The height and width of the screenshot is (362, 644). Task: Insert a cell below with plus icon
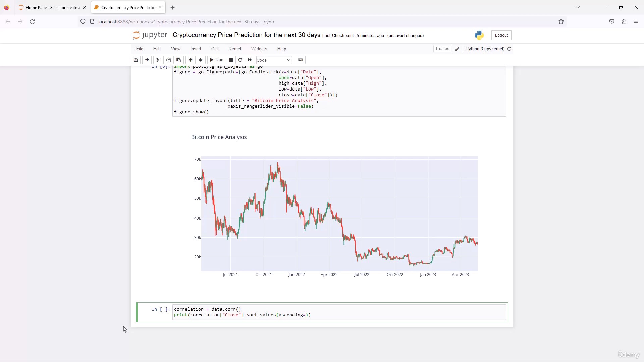coord(147,60)
